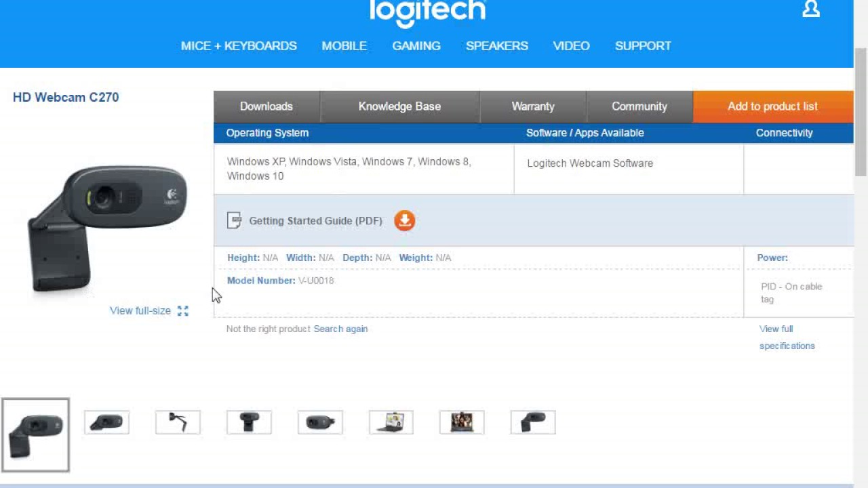Select the fourth thumbnail, front view on stand

249,422
